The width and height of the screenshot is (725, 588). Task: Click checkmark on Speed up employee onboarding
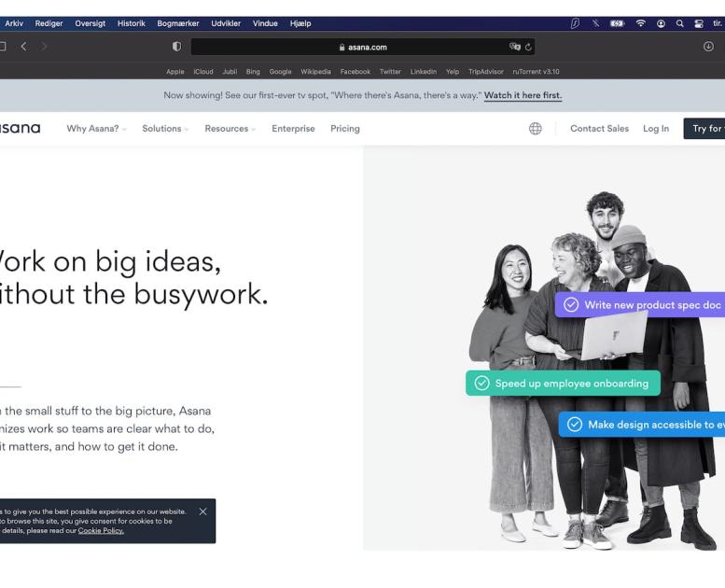click(x=481, y=383)
